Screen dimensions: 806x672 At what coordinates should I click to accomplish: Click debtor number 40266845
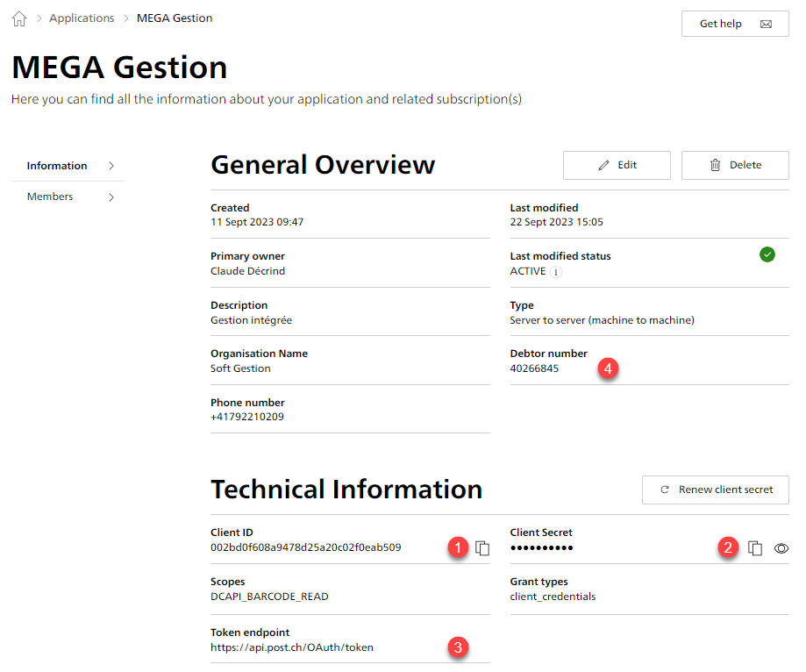point(534,368)
